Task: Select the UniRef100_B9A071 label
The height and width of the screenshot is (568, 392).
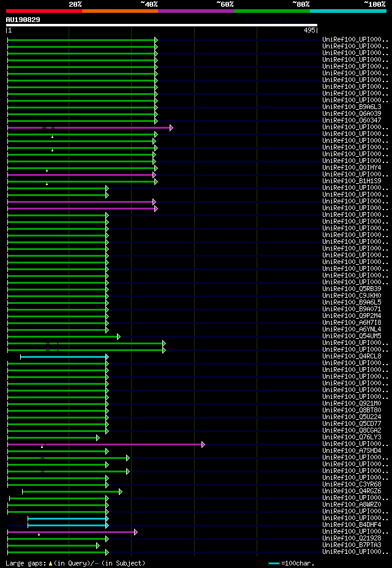Action: click(x=352, y=309)
